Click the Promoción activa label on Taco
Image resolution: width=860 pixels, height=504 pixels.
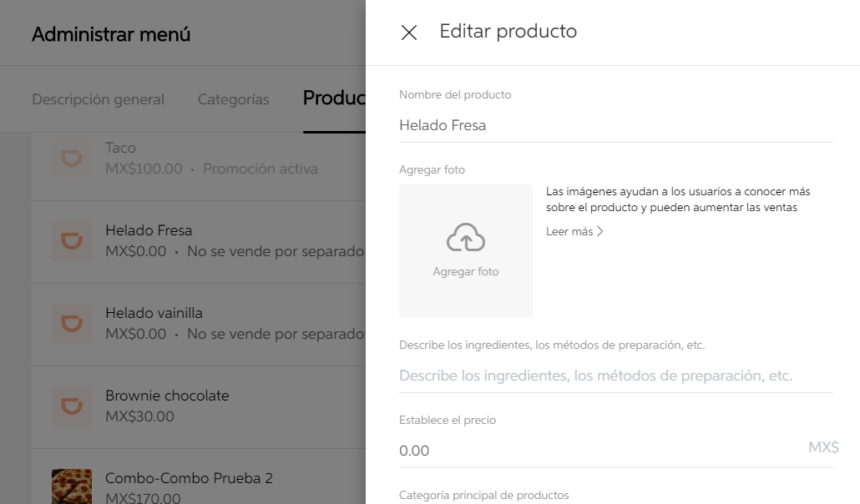click(261, 169)
